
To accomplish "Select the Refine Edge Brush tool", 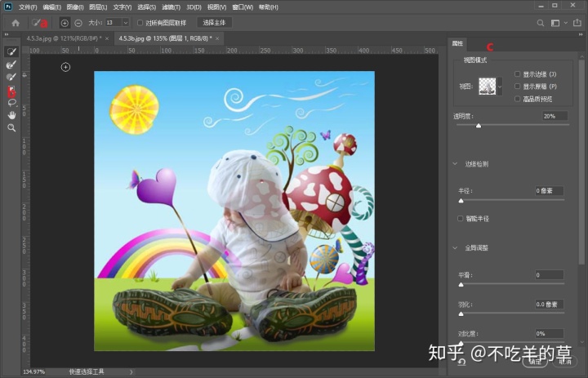I will click(x=11, y=64).
